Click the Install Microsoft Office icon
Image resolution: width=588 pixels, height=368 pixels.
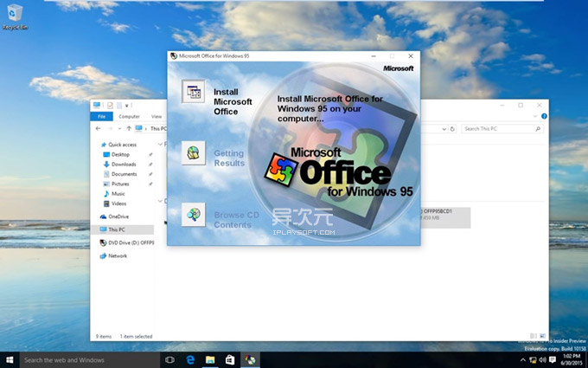(x=194, y=91)
